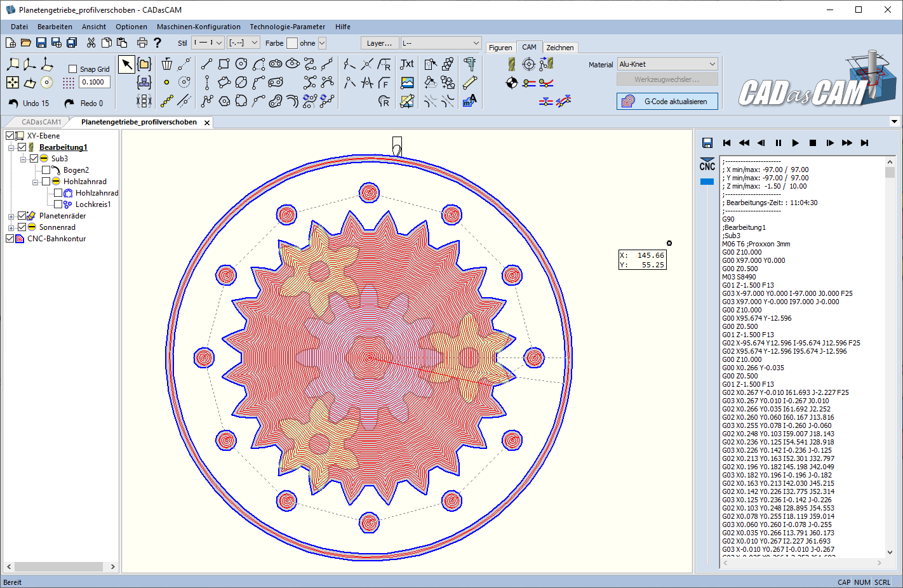Select the caliper measuring tool icon
Image resolution: width=903 pixels, height=588 pixels.
coord(470,64)
